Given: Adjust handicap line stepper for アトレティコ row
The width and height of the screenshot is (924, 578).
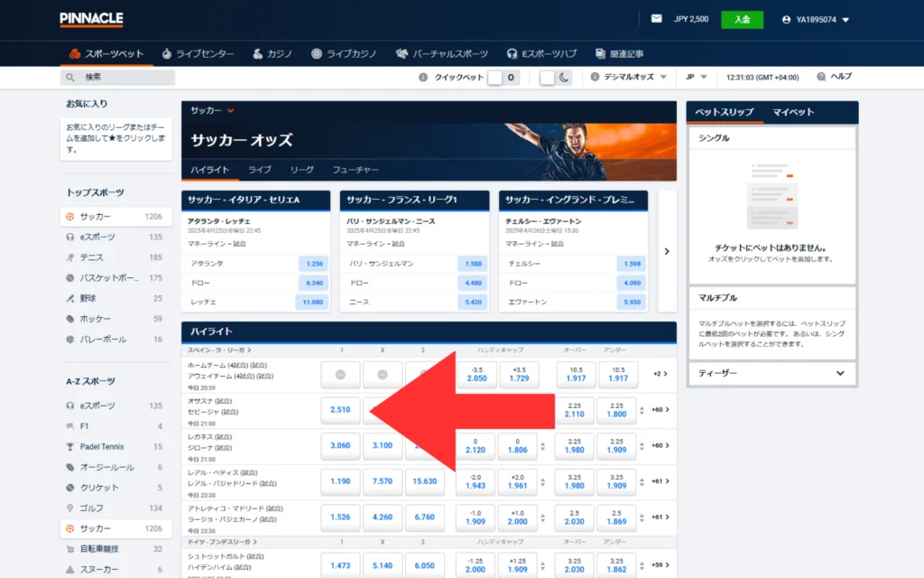Looking at the screenshot, I should (x=542, y=517).
